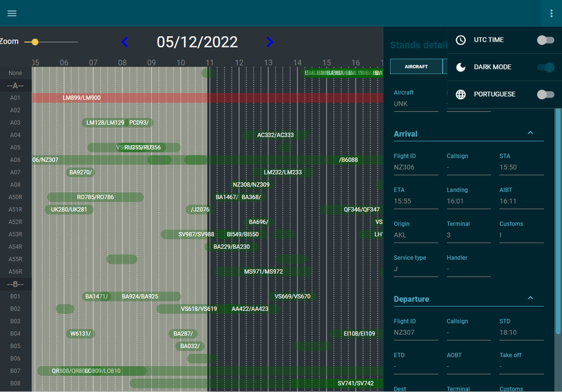
Task: Collapse the Departure section chevron
Action: click(x=530, y=298)
